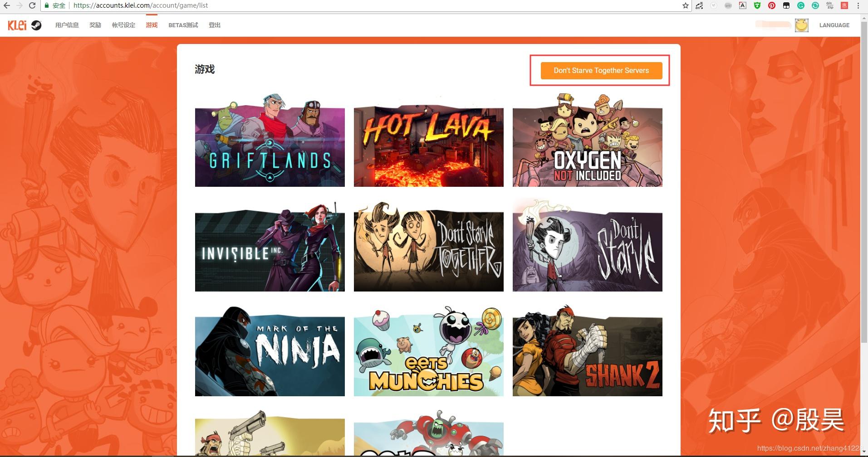Viewport: 868px width, 457px height.
Task: Open the black Tampermonkey extension icon
Action: (x=786, y=5)
